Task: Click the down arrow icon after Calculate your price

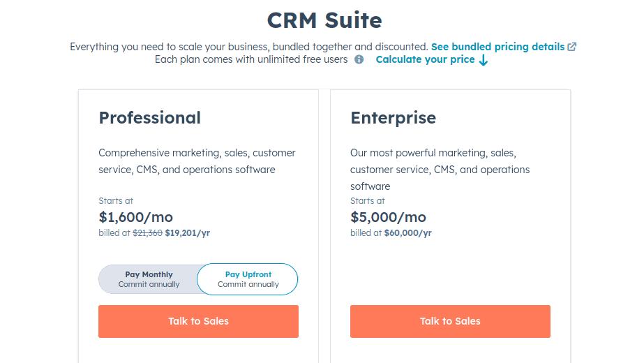Action: tap(484, 61)
